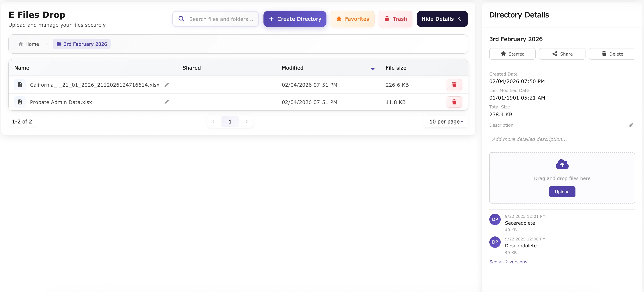
Task: Click the search magnifier icon
Action: [181, 18]
